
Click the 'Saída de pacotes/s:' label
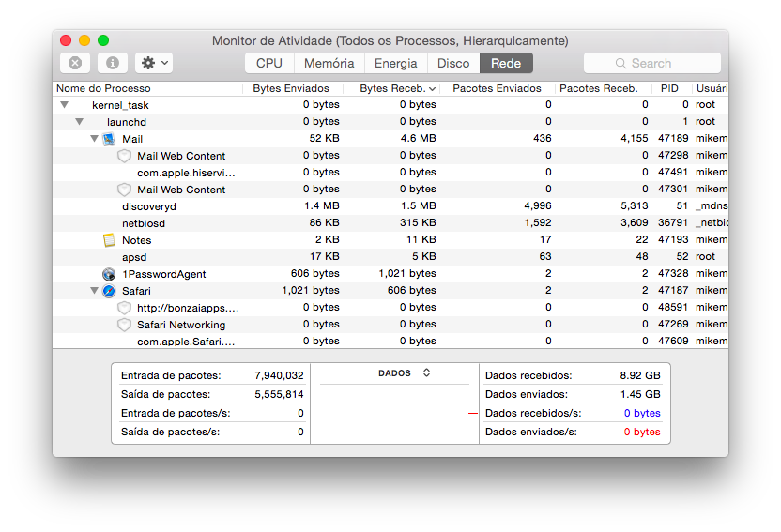pos(170,433)
